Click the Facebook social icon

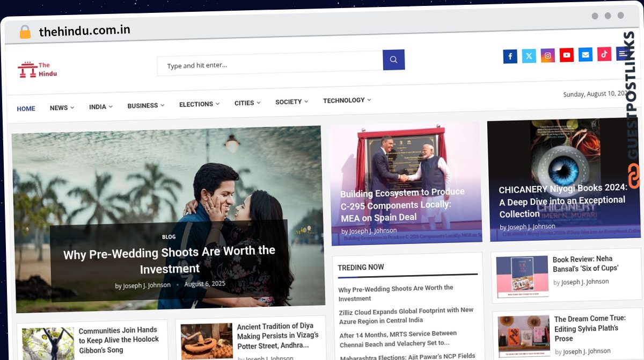[x=510, y=56]
